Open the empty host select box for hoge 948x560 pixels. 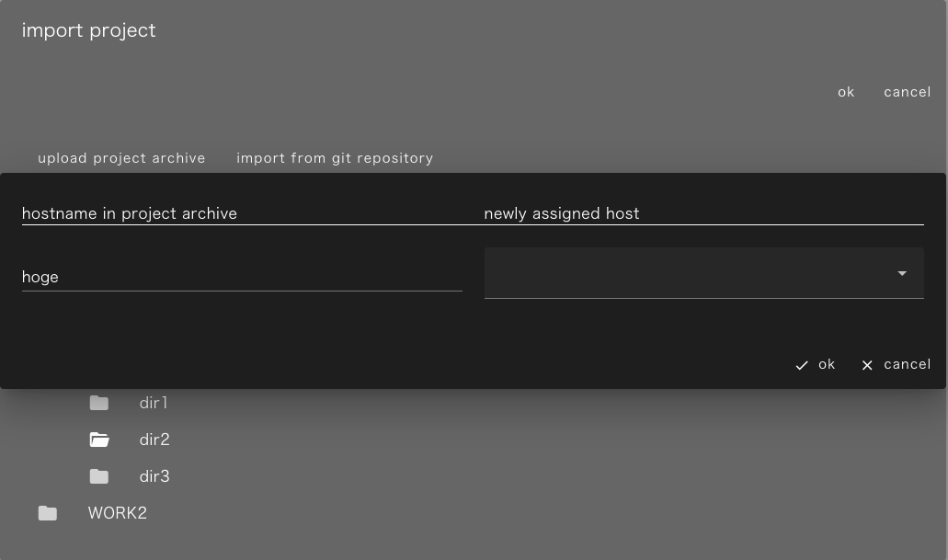point(690,273)
